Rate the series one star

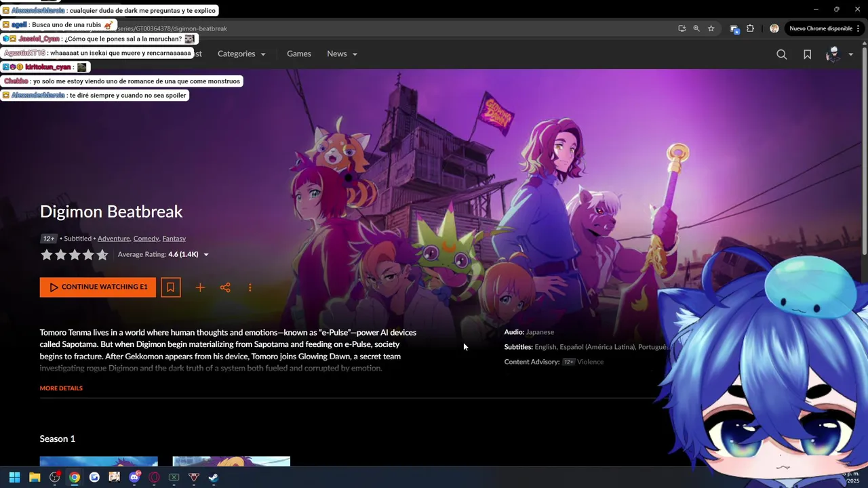coord(47,255)
